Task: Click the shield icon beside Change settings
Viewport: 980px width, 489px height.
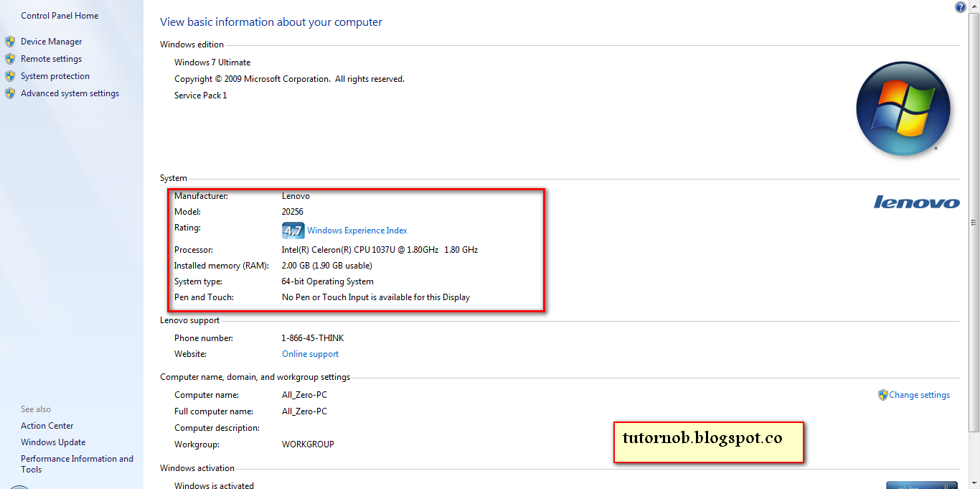Action: tap(883, 395)
